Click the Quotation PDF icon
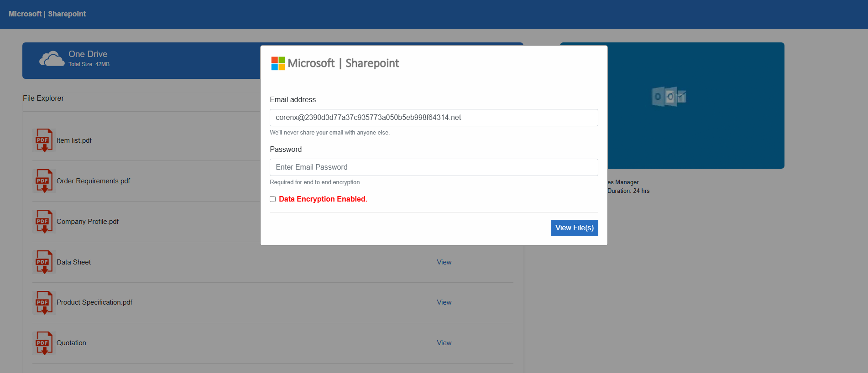 pyautogui.click(x=44, y=343)
